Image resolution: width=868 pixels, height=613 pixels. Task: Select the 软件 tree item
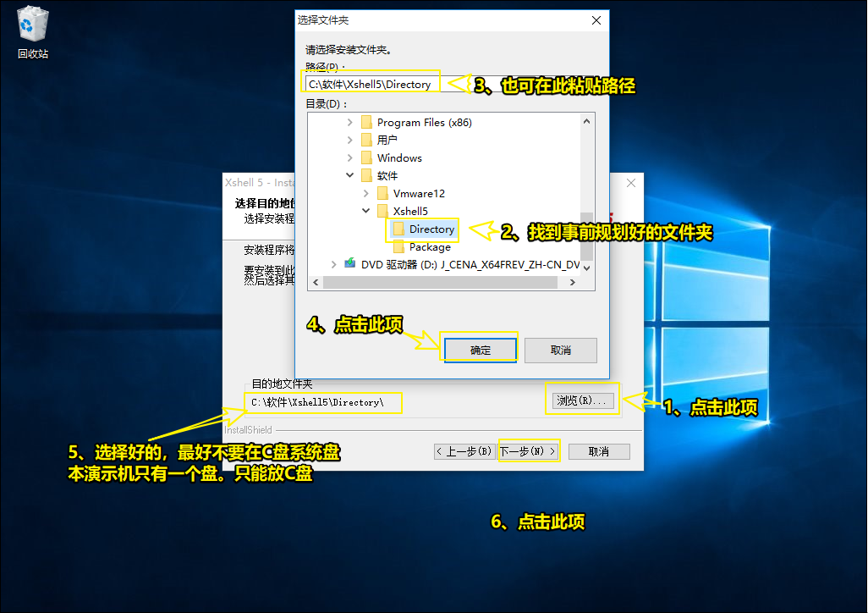pyautogui.click(x=387, y=176)
